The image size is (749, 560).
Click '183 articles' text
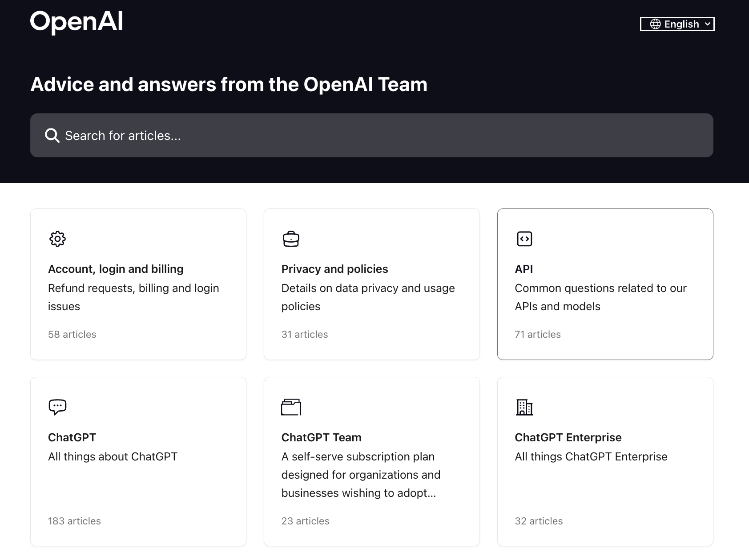tap(74, 521)
